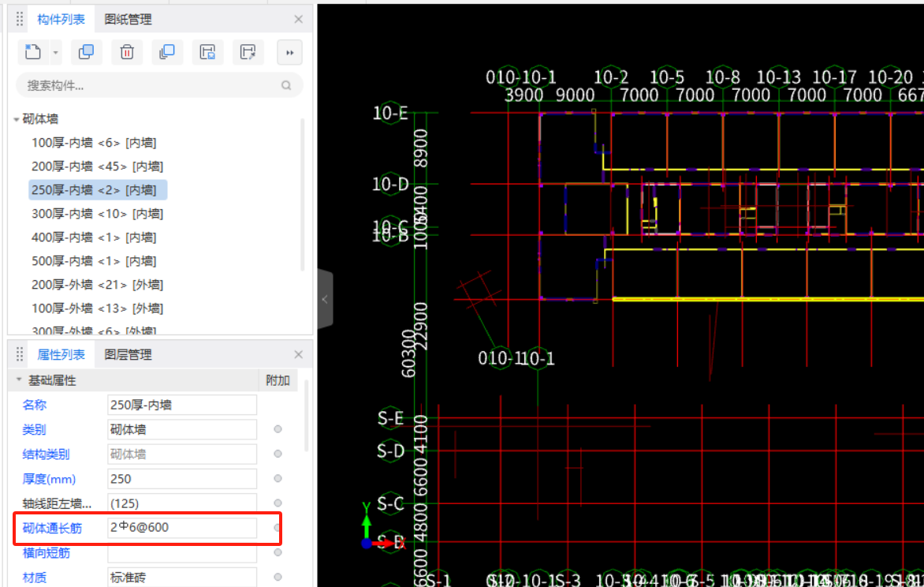Image resolution: width=924 pixels, height=587 pixels.
Task: Click axis label 10-E in drawing
Action: [x=390, y=113]
